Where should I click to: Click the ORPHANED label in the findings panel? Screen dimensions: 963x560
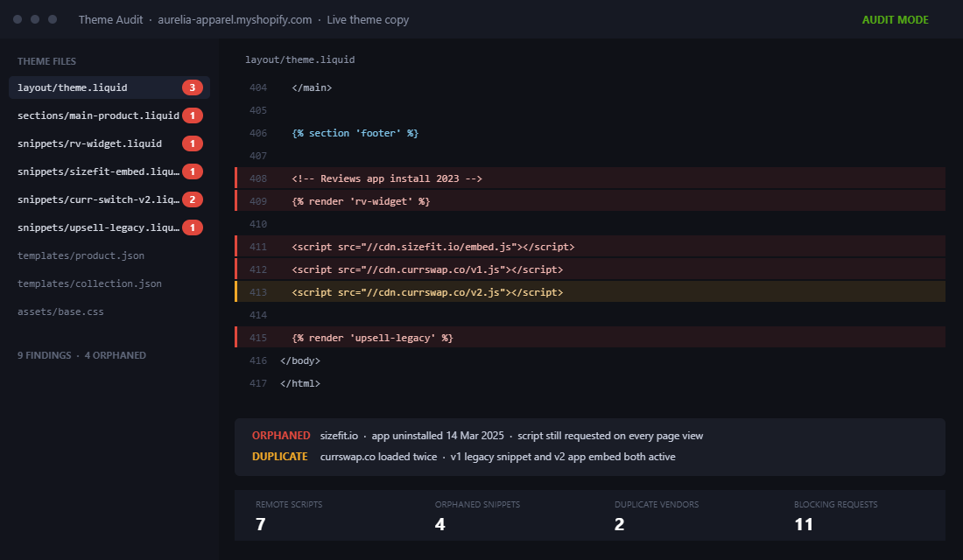coord(281,436)
